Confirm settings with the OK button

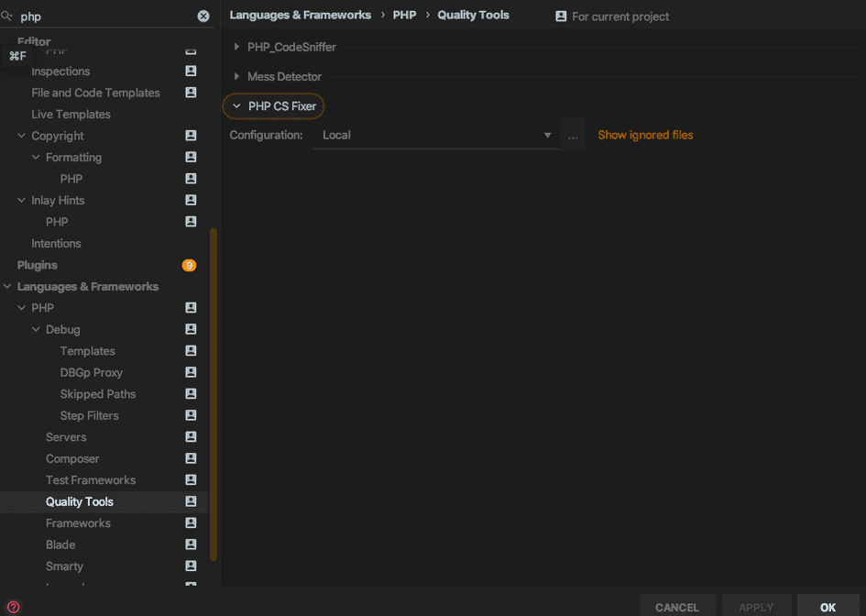[x=828, y=607]
